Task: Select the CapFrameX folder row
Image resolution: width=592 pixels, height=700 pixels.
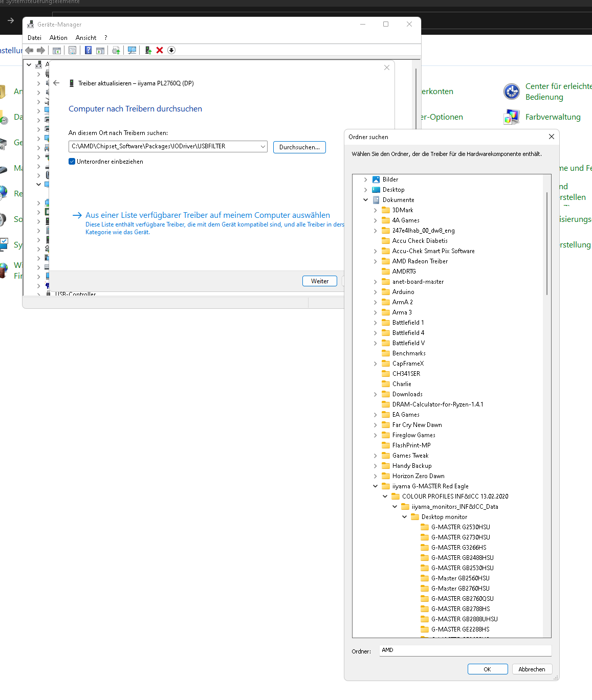Action: 408,364
